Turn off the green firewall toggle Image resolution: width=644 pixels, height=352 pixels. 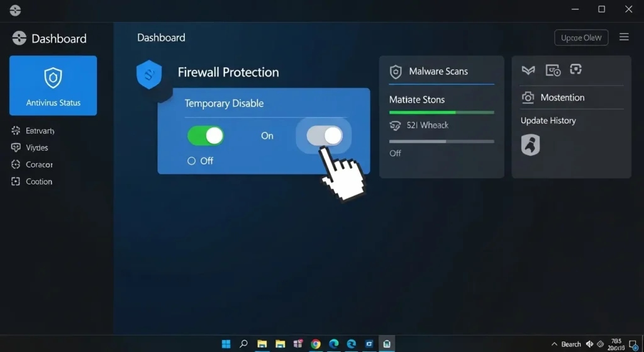pyautogui.click(x=206, y=135)
